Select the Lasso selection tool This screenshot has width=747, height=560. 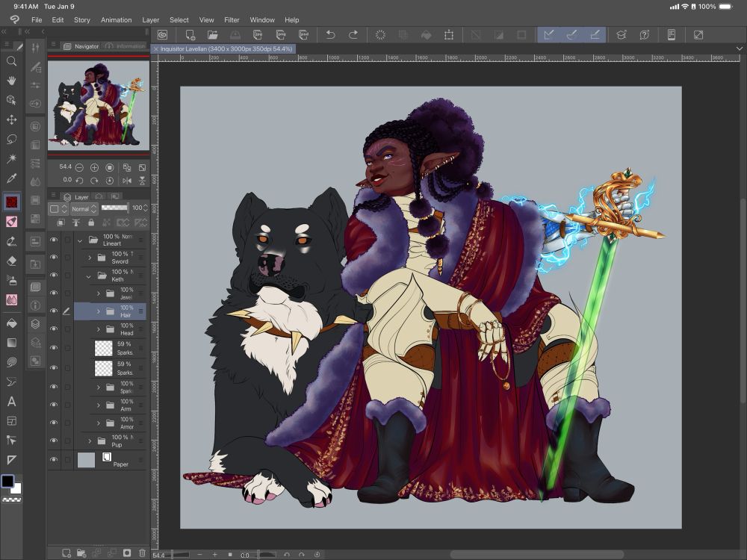(x=11, y=139)
